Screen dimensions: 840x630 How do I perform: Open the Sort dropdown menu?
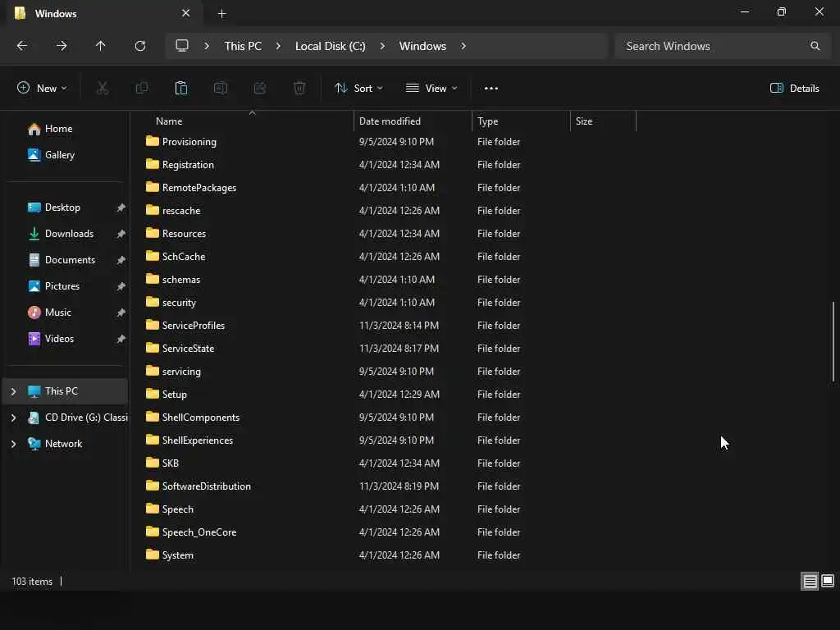[358, 89]
